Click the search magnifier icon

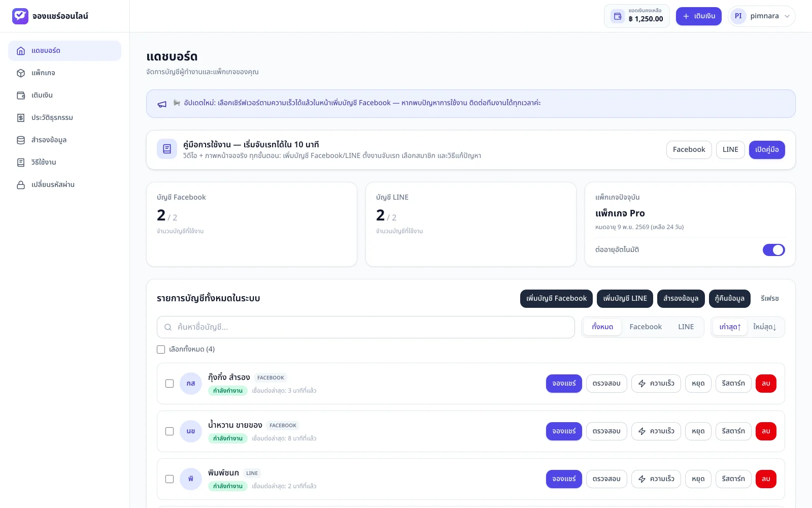click(x=168, y=327)
